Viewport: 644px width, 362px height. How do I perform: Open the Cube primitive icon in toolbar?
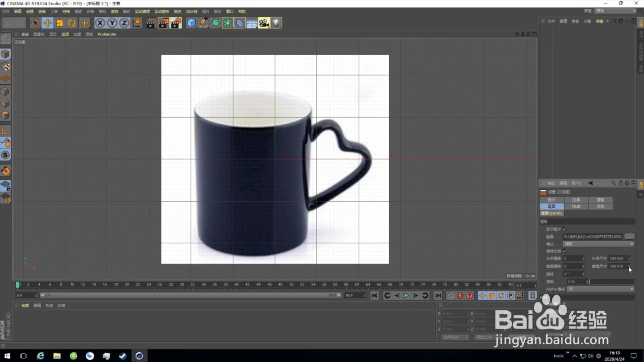pyautogui.click(x=190, y=23)
